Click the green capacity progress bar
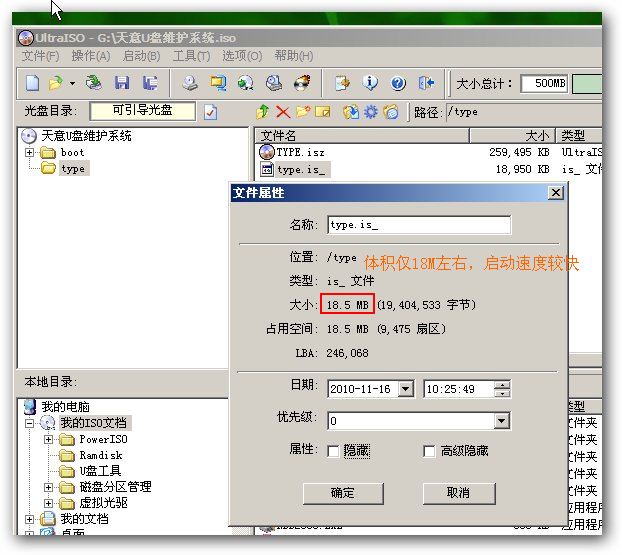622x555 pixels. tap(587, 83)
